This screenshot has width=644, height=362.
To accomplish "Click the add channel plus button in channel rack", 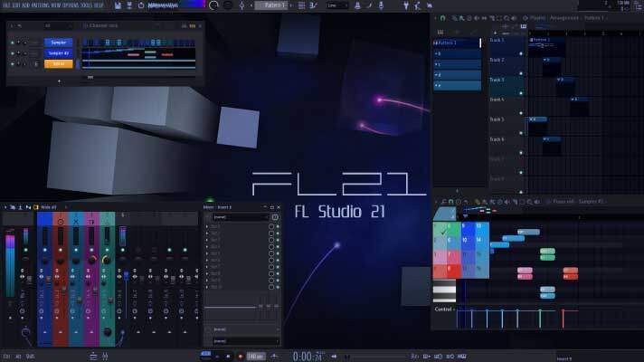I will (61, 80).
